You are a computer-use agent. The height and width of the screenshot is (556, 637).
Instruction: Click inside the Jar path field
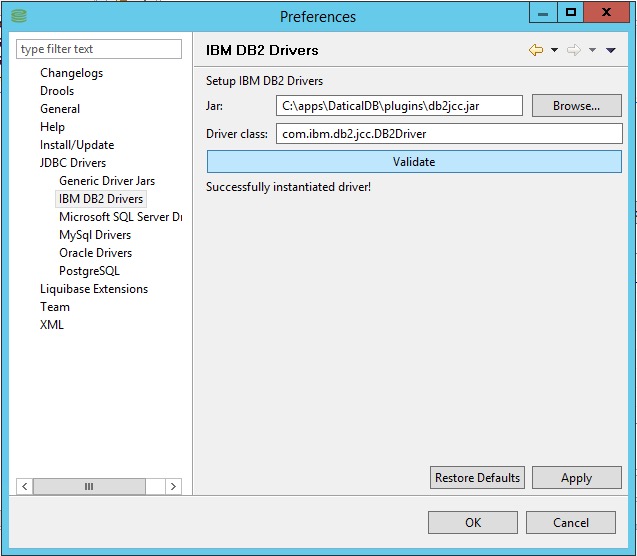(x=399, y=106)
